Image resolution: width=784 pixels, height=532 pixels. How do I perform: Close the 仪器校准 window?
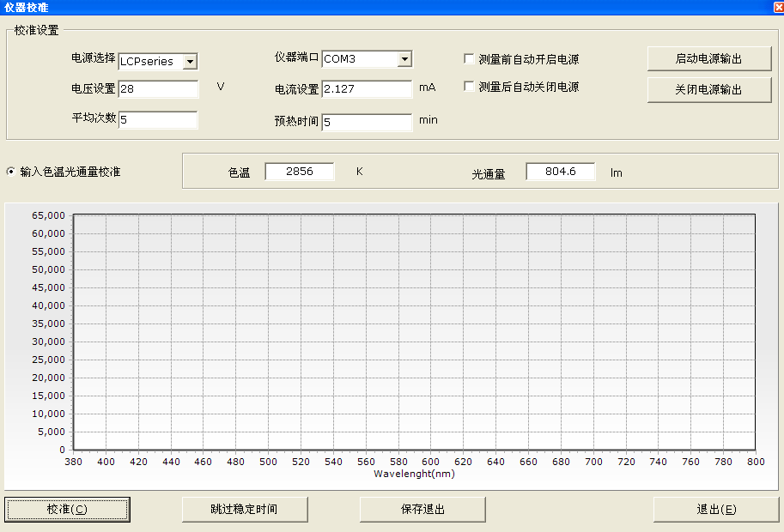pyautogui.click(x=777, y=7)
